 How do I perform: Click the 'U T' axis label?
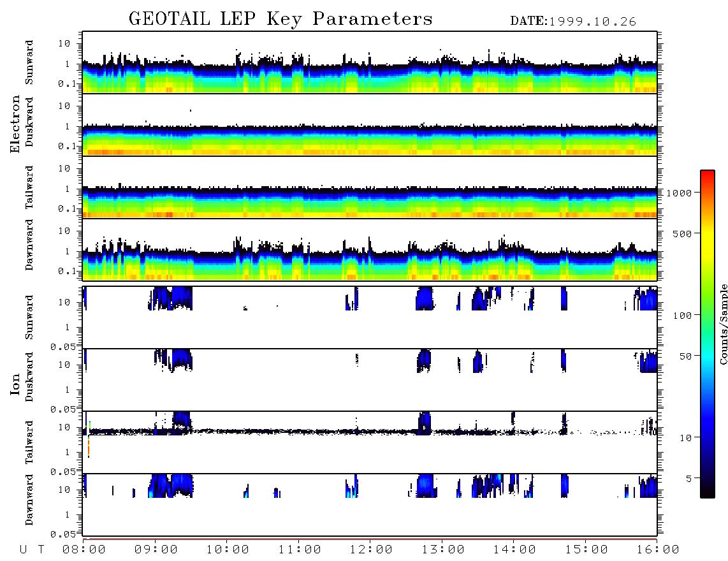(32, 550)
